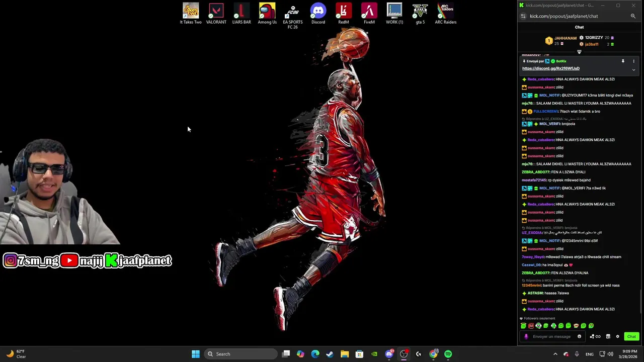644x362 pixels.
Task: Select the Among Us desktop shortcut
Action: coord(267,14)
